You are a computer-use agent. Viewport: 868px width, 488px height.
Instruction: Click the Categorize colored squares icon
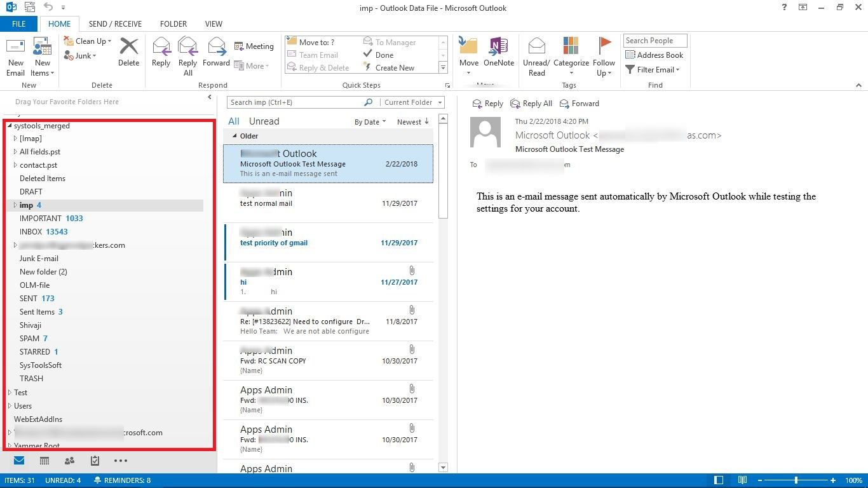(571, 48)
